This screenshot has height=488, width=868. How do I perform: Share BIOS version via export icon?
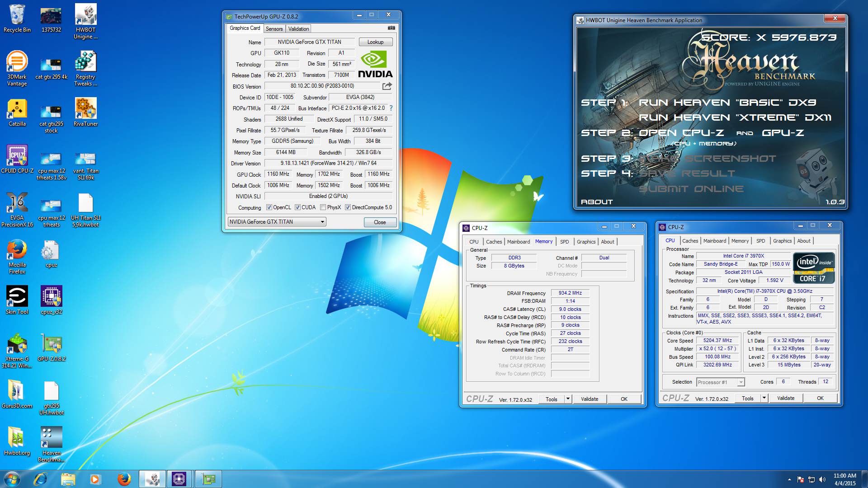[x=387, y=86]
